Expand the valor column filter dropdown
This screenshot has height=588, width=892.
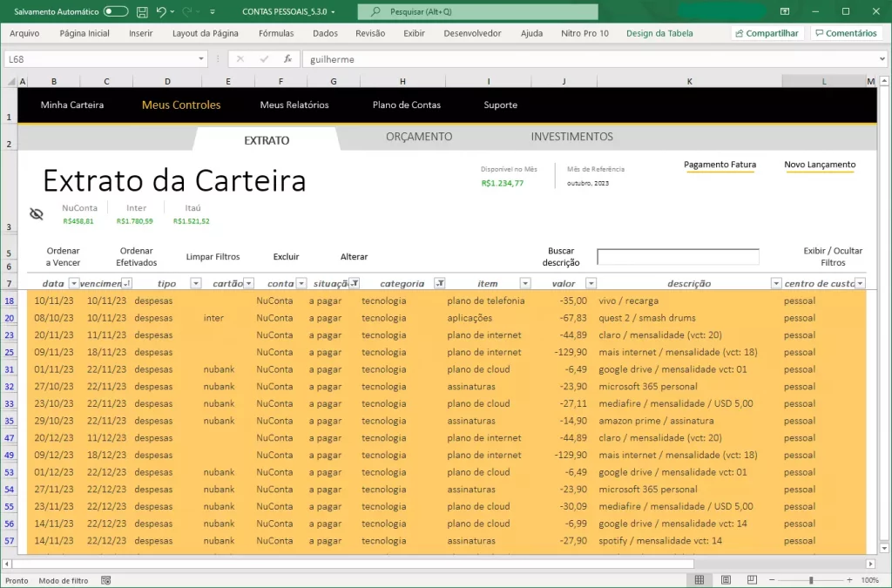[591, 283]
